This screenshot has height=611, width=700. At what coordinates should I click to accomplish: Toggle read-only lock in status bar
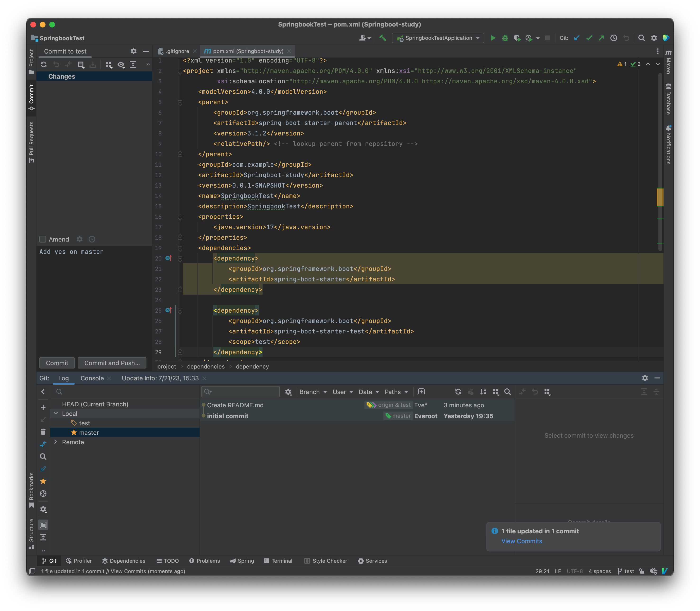(x=642, y=571)
